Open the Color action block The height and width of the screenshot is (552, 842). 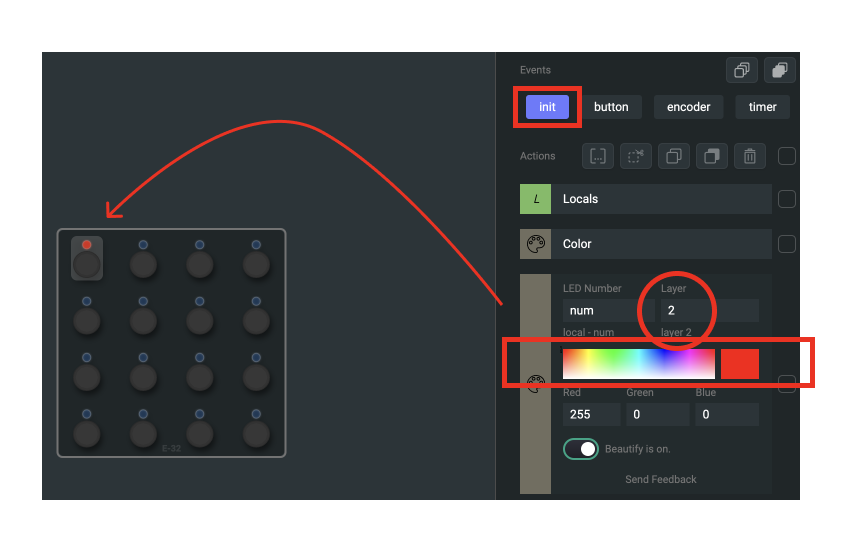[662, 244]
